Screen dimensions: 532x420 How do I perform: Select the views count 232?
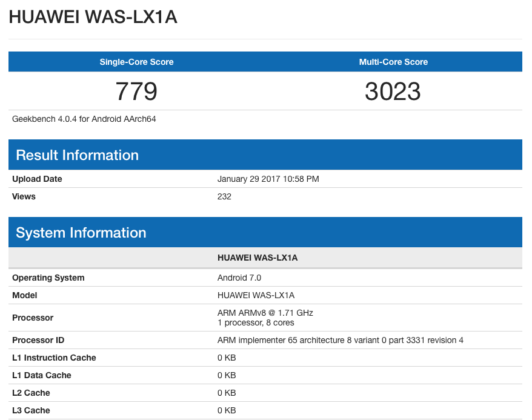point(224,196)
